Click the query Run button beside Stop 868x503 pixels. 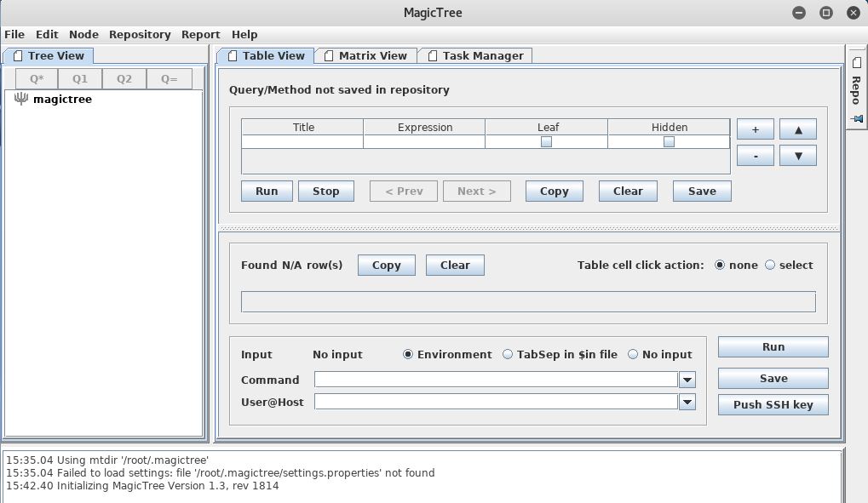[267, 191]
